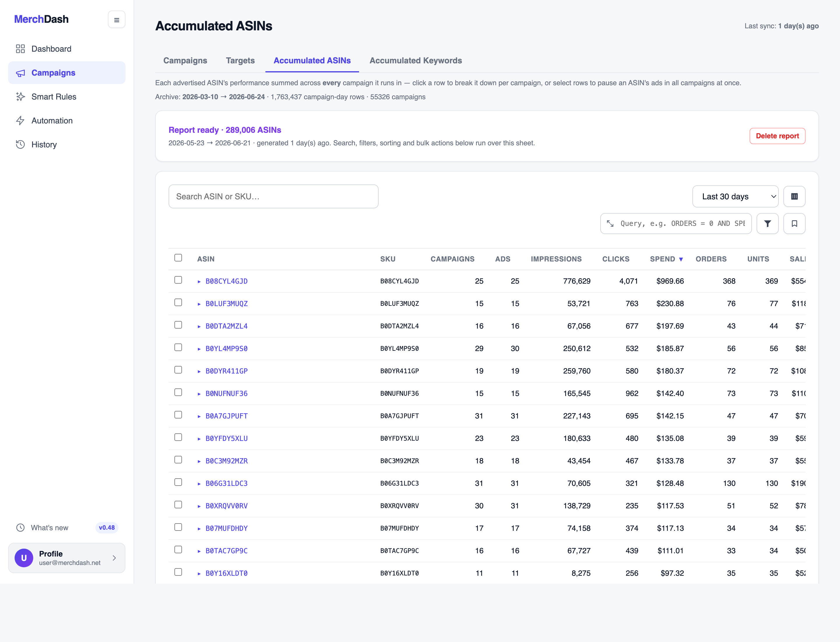Viewport: 840px width, 642px height.
Task: Open the B06G31LDC3 ASIN link
Action: click(227, 484)
